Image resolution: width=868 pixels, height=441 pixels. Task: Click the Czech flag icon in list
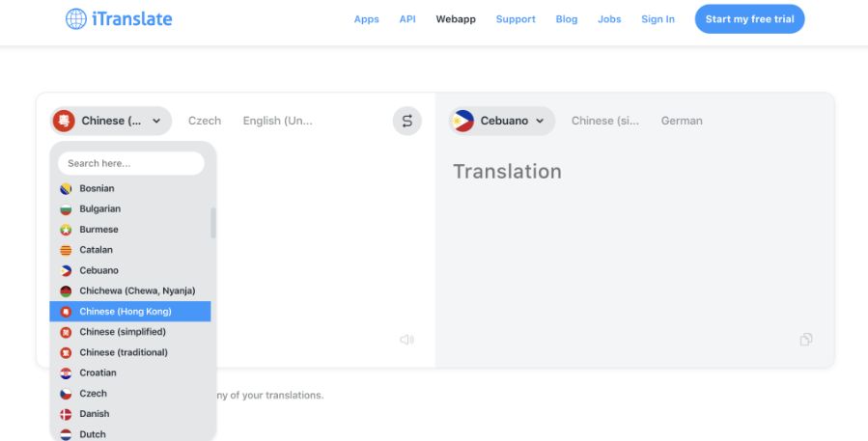tap(66, 394)
